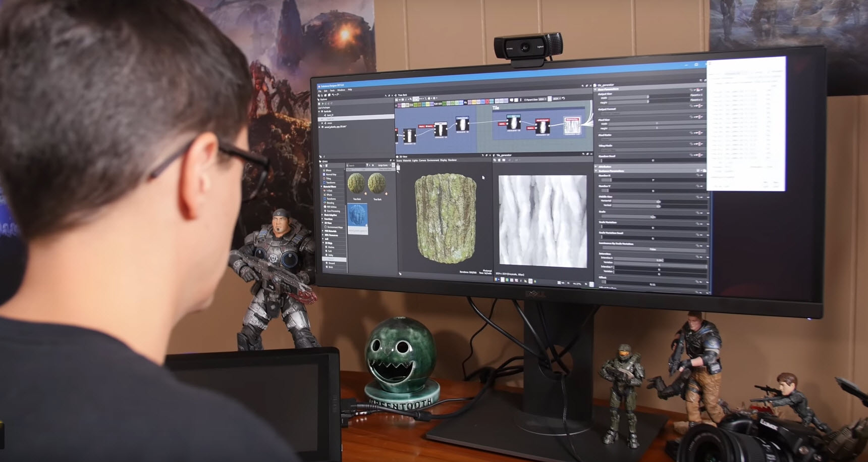
Task: Open the File menu in Substance Designer
Action: pyautogui.click(x=320, y=91)
